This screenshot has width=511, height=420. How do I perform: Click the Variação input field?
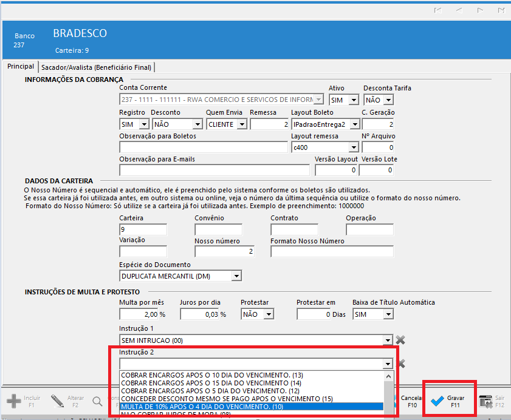click(x=143, y=251)
